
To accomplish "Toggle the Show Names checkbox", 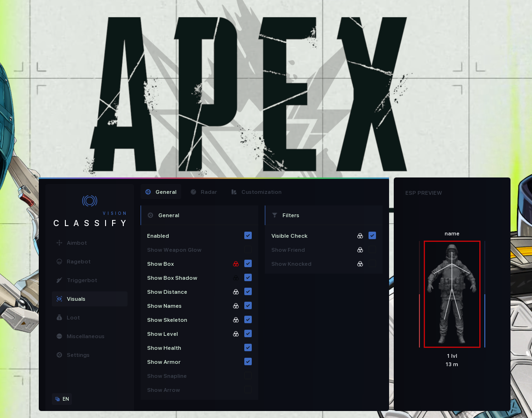I will 248,306.
